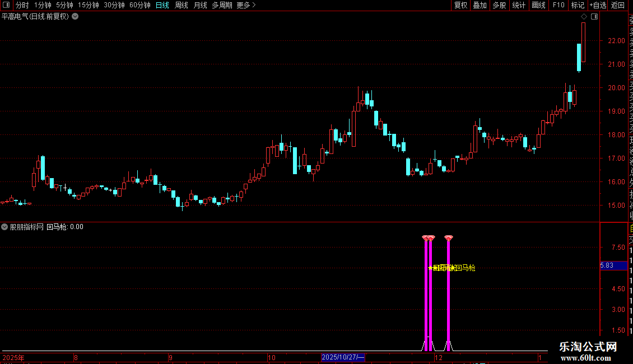Open the 复权 adjustment menu
The height and width of the screenshot is (364, 633).
460,5
